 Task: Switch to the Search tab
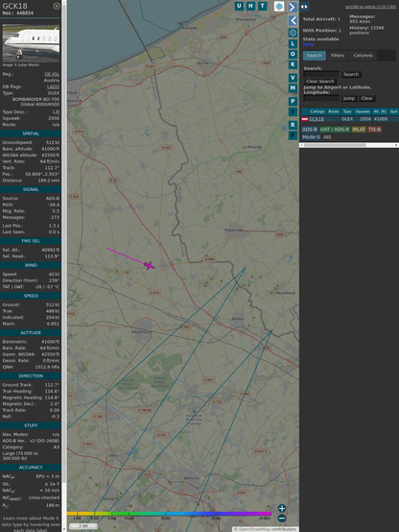point(315,56)
